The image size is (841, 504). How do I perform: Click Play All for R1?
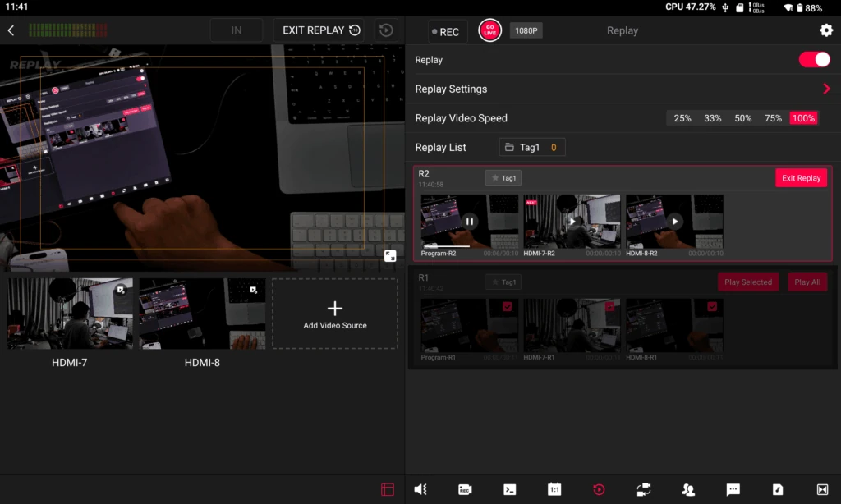pos(807,282)
